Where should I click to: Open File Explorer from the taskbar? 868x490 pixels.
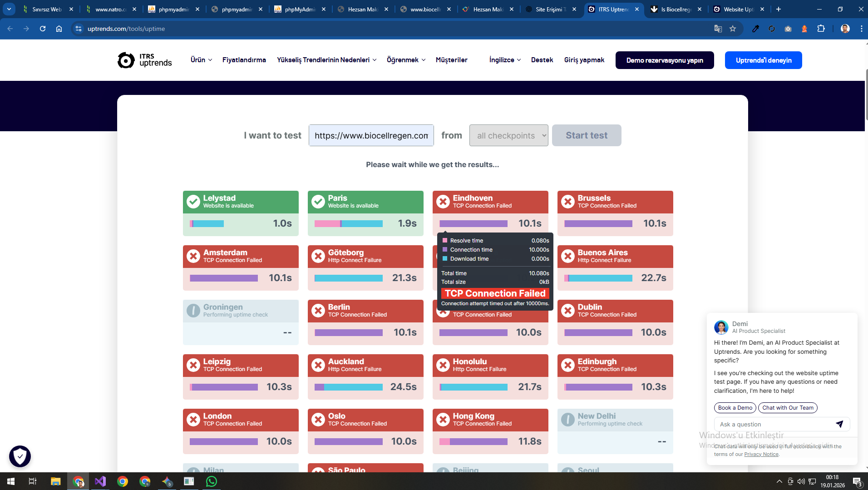55,481
